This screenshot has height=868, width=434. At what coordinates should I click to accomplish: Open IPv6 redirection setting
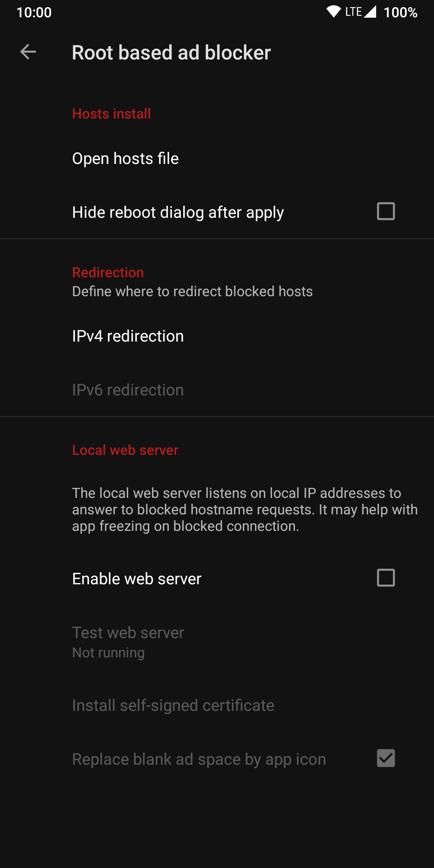click(x=128, y=390)
